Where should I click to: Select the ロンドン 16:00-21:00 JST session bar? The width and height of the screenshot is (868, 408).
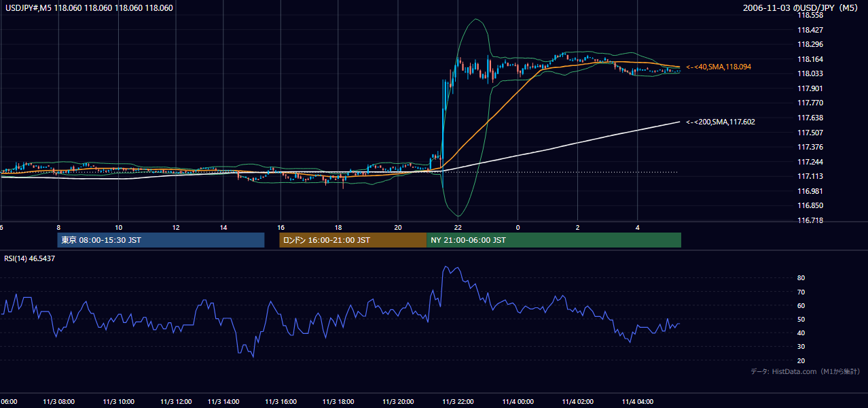pyautogui.click(x=352, y=240)
